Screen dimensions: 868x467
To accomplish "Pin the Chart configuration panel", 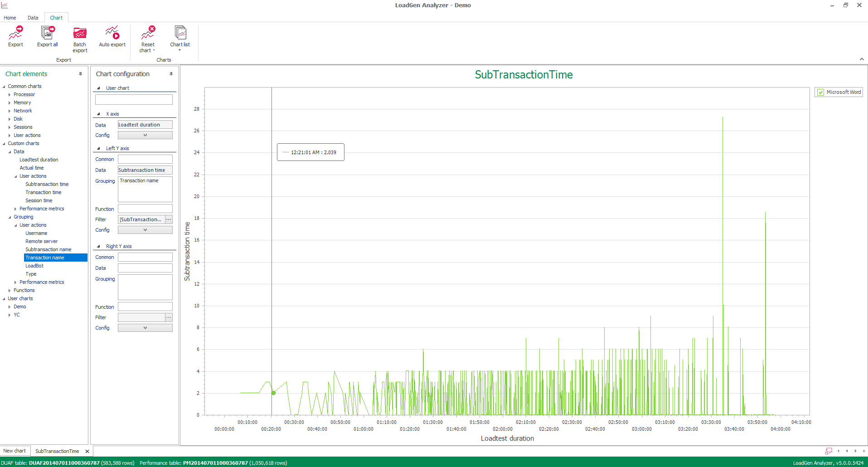I will coord(171,74).
